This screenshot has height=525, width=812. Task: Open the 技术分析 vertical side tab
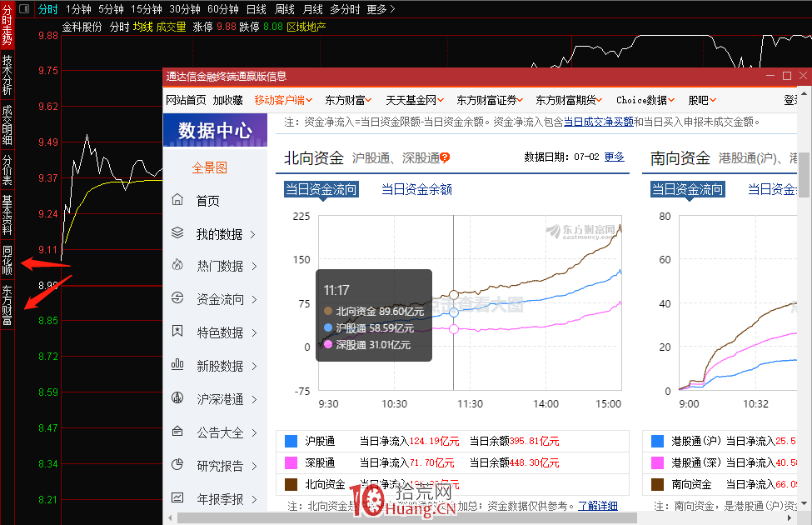point(7,75)
